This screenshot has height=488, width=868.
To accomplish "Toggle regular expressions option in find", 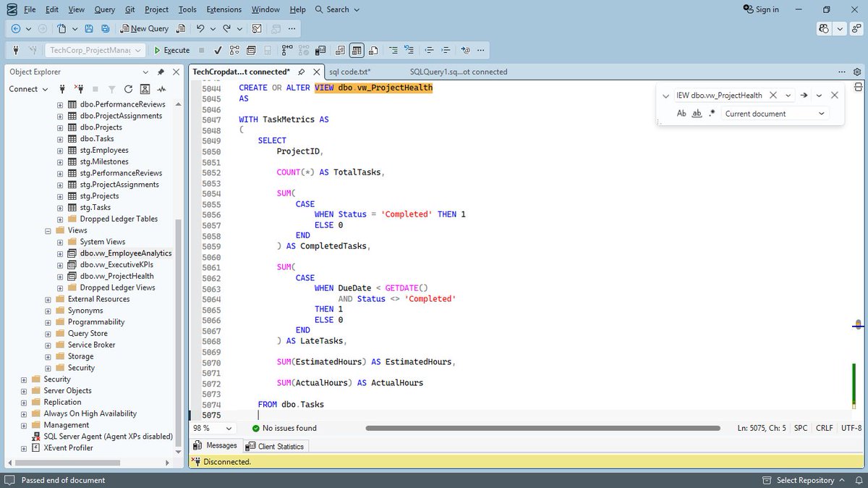I will click(x=712, y=114).
